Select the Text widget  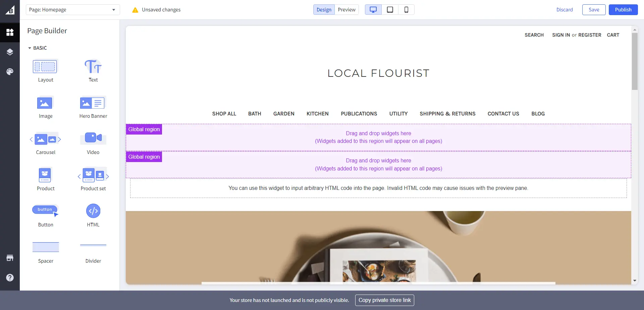[x=93, y=70]
